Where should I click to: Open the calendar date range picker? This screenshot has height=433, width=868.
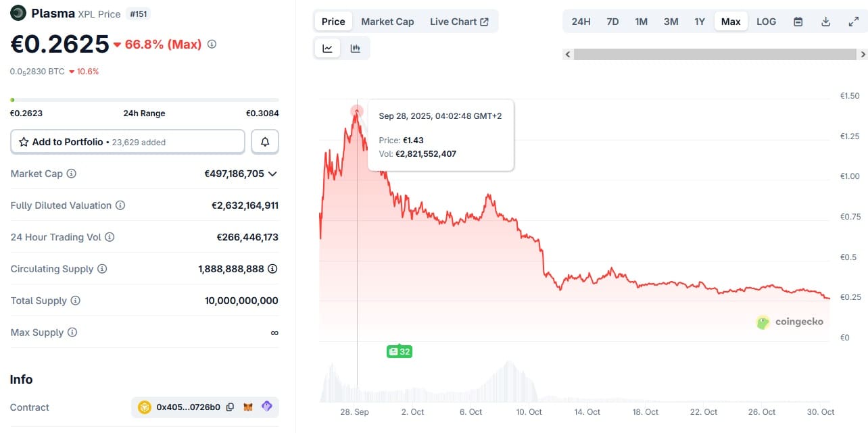pos(798,22)
